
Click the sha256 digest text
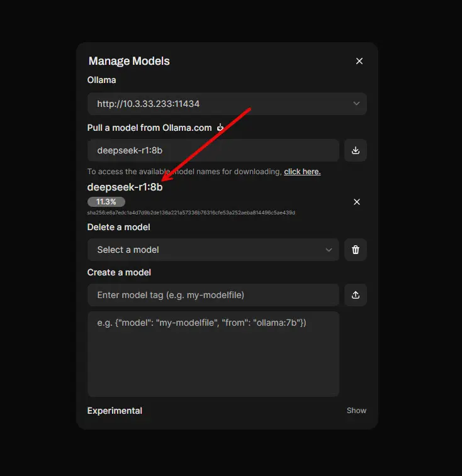click(191, 213)
